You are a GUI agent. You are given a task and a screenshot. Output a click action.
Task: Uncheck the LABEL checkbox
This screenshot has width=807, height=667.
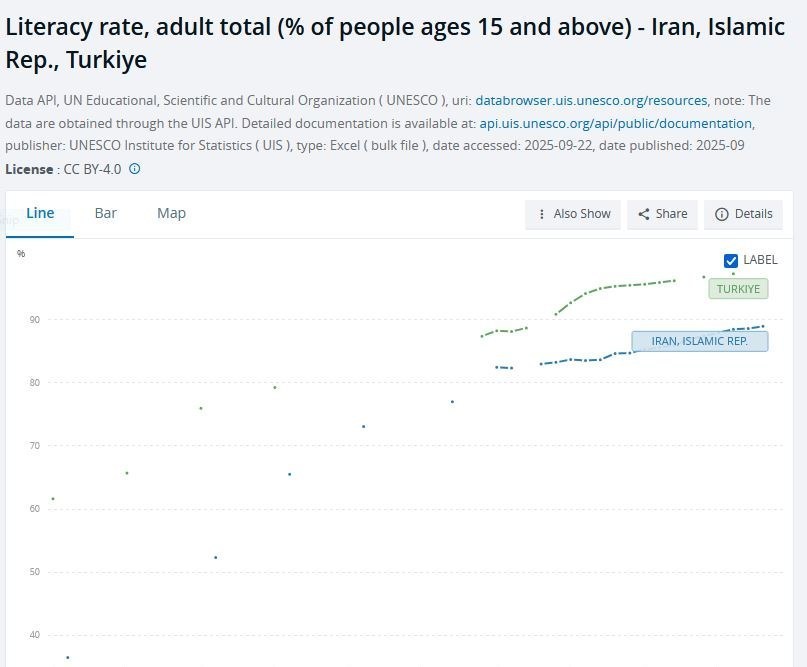731,260
